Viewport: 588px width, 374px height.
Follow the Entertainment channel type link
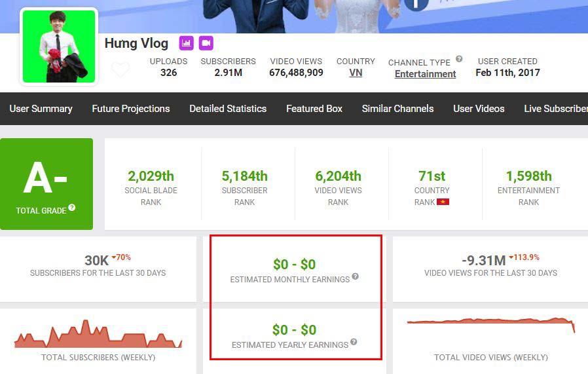(x=425, y=74)
